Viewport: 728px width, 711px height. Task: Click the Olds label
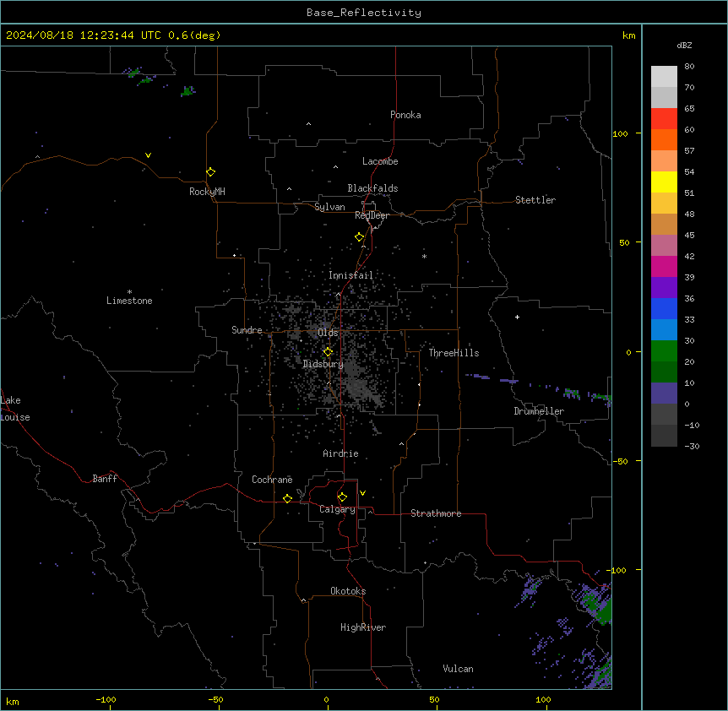pos(328,333)
